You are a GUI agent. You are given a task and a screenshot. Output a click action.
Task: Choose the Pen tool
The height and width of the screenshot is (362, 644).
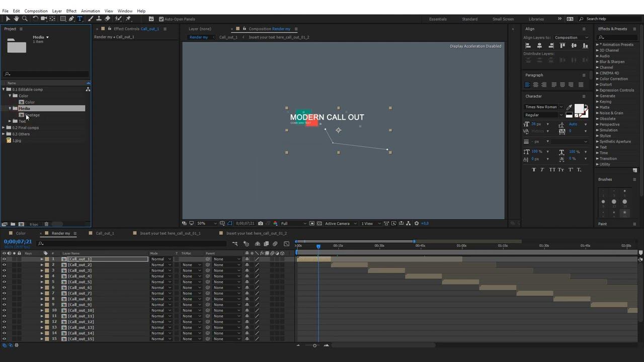[x=71, y=19]
